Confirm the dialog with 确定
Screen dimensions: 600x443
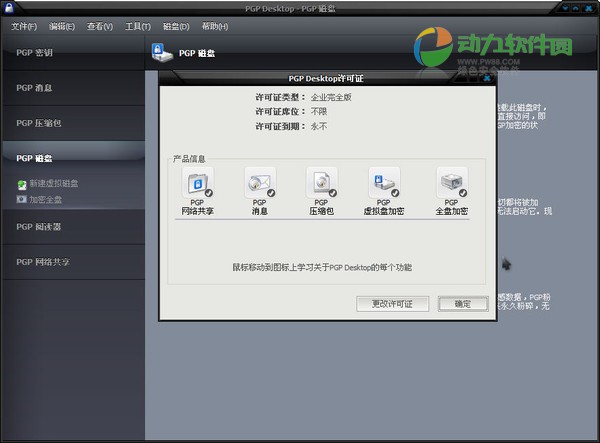[462, 303]
